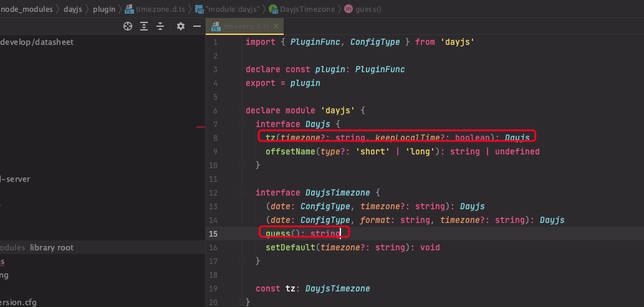Click the 'long' string literal on line 9
Screen dimensions: 644x307
pyautogui.click(x=420, y=152)
